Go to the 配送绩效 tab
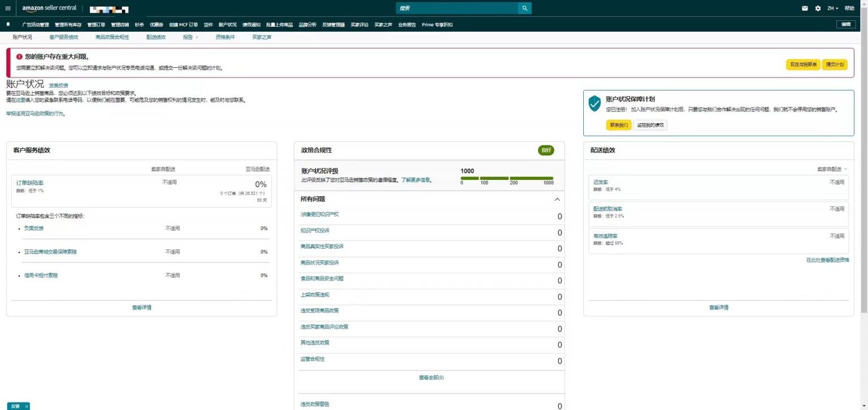The height and width of the screenshot is (410, 868). coord(156,37)
